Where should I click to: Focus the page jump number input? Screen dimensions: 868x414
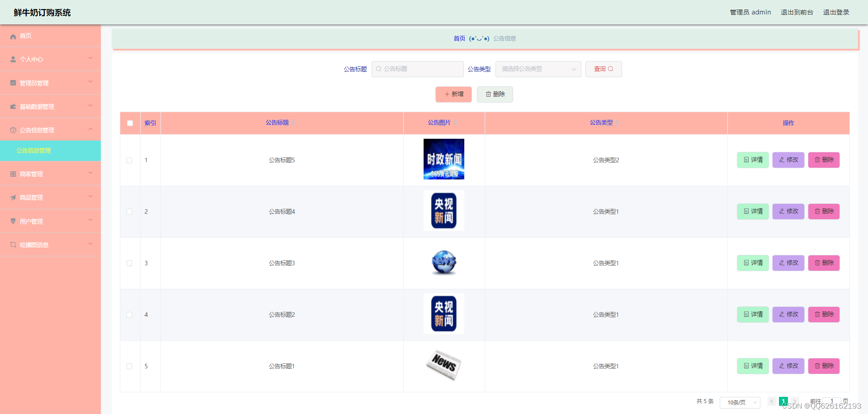(832, 402)
